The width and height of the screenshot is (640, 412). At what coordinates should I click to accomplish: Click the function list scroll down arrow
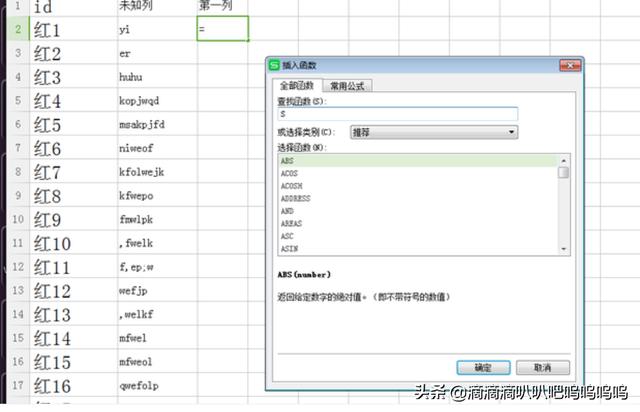[564, 249]
